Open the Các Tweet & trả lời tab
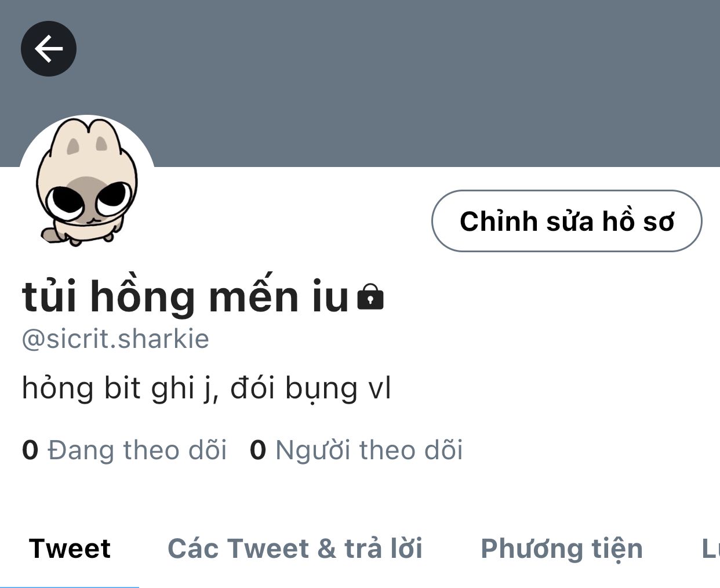 click(295, 549)
